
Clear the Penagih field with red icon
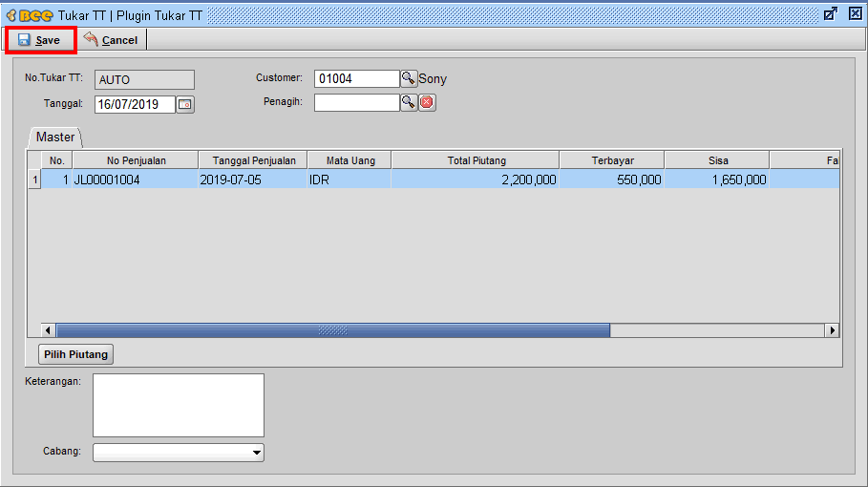click(427, 102)
